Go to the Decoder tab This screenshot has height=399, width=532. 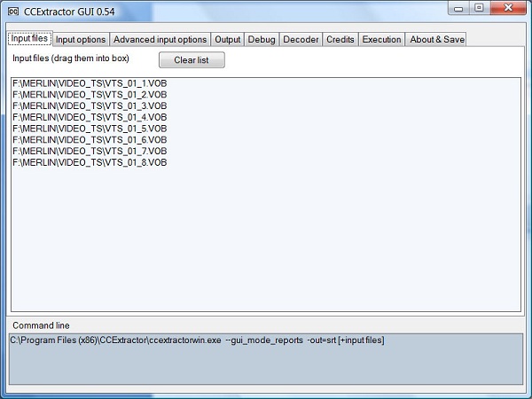301,39
